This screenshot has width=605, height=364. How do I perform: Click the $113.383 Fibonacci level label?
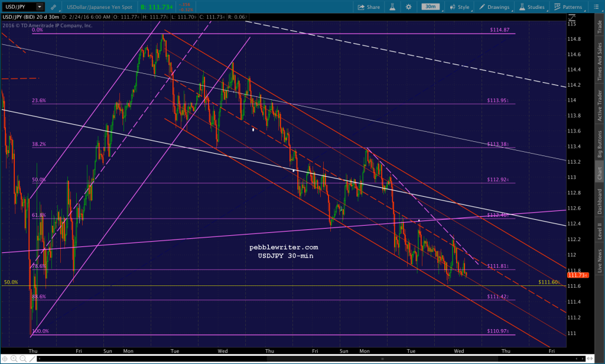click(497, 144)
